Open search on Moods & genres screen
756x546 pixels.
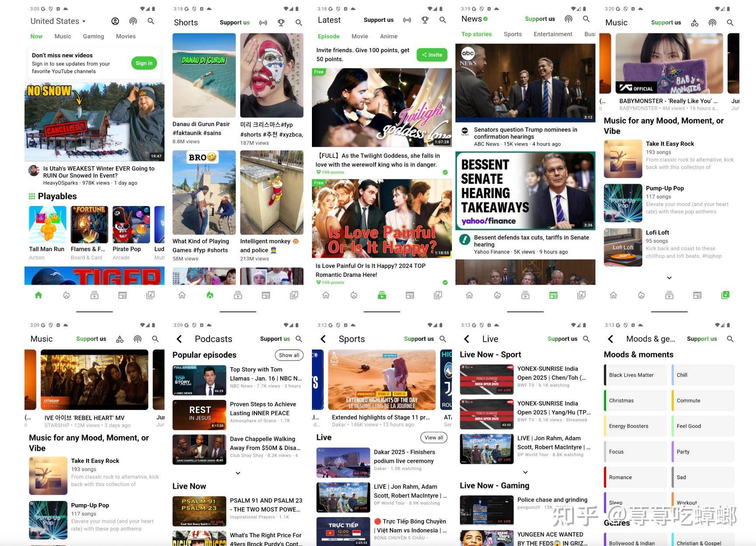tap(730, 339)
